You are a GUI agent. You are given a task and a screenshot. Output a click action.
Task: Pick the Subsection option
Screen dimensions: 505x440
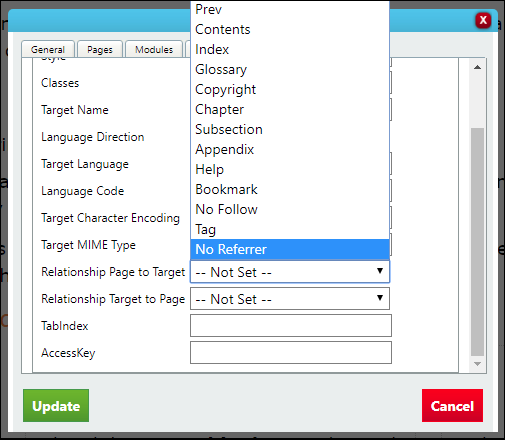[x=290, y=129]
